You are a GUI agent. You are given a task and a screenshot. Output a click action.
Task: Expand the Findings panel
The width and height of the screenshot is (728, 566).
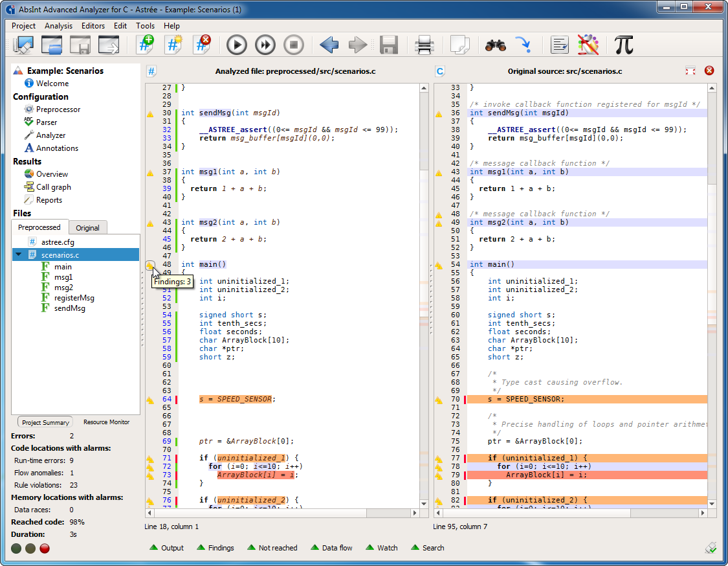pyautogui.click(x=215, y=548)
